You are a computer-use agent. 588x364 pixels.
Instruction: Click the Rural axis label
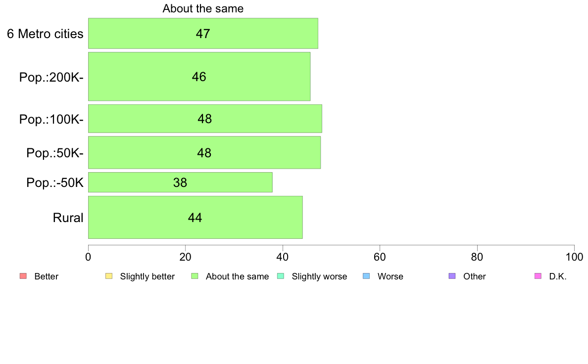(x=68, y=218)
